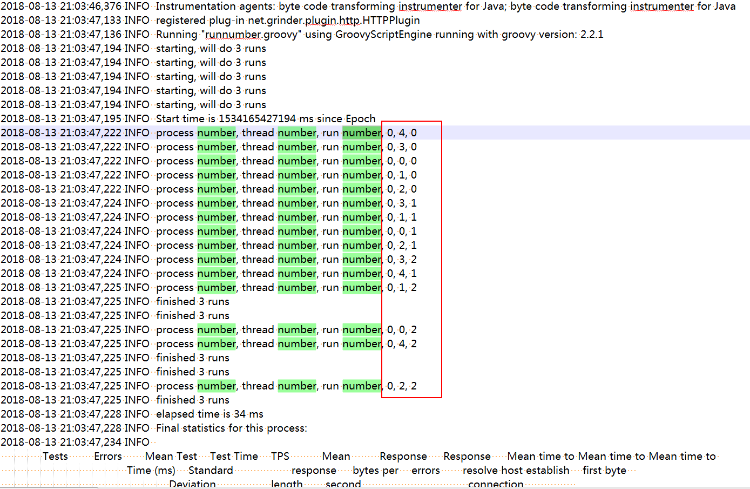Click the values 0, 3, 0 in the red box
The image size is (750, 489).
[x=402, y=146]
